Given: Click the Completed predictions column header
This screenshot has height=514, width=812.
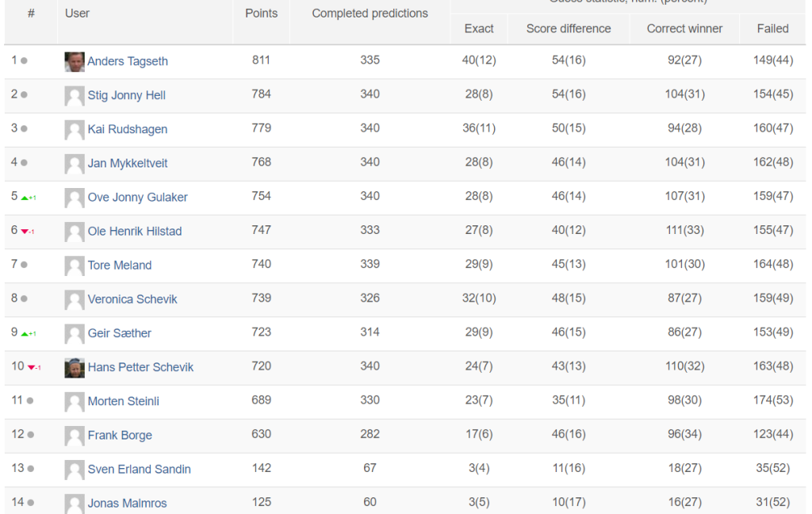Looking at the screenshot, I should click(370, 13).
